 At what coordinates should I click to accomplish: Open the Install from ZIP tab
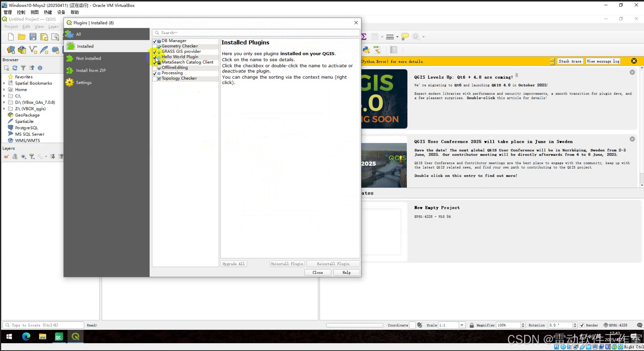pyautogui.click(x=107, y=70)
